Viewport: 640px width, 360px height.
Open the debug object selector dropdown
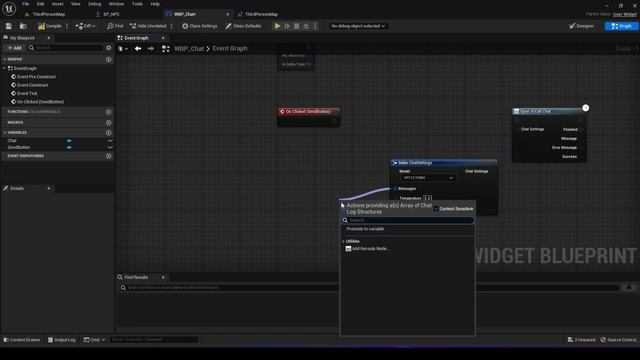point(358,26)
